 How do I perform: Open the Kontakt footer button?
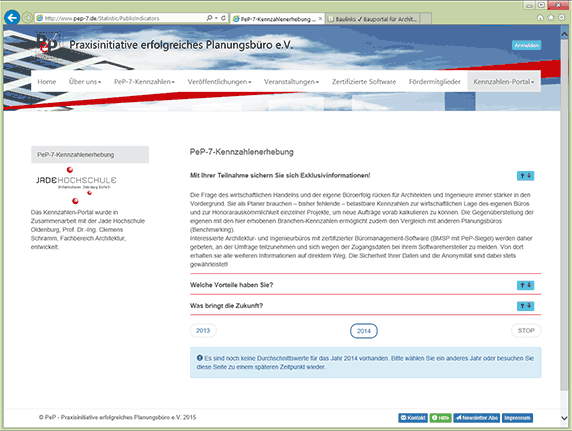[x=413, y=418]
